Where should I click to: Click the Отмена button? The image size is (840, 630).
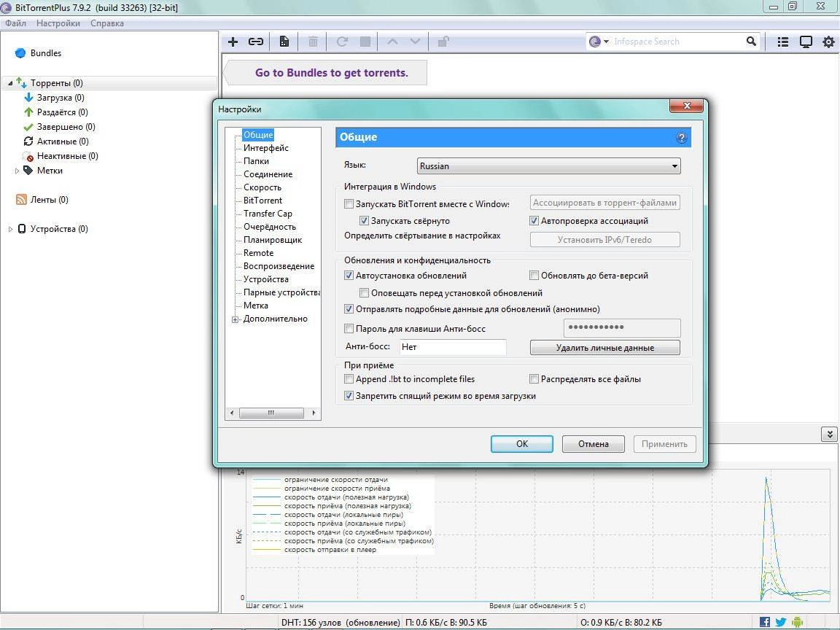coord(593,444)
